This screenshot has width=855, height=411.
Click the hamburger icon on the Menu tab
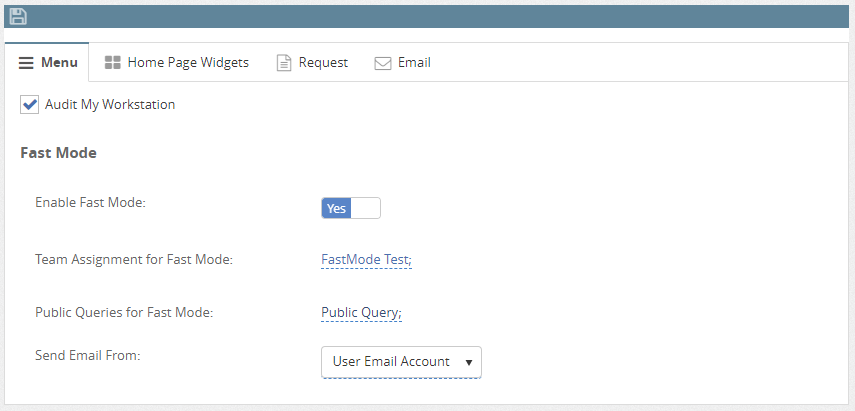[x=26, y=63]
